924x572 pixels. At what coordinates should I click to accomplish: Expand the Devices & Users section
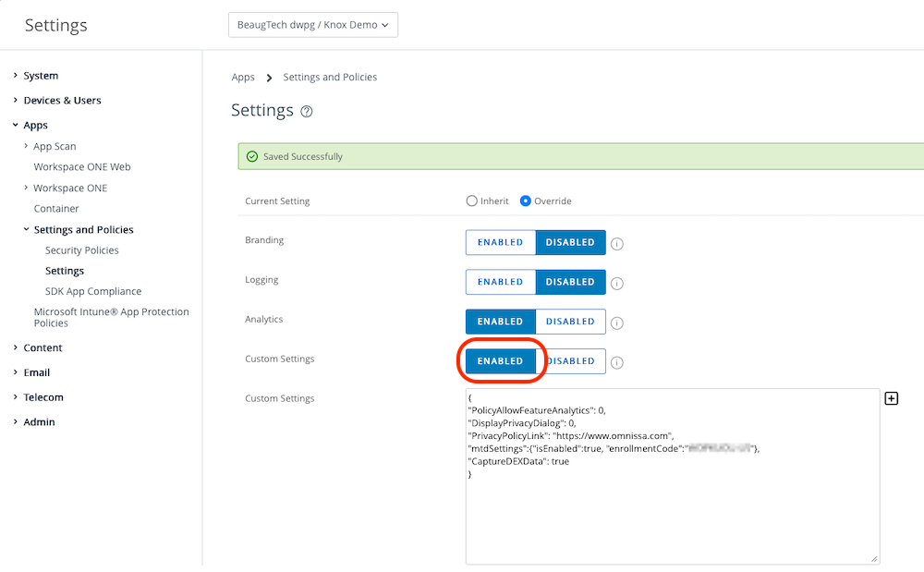(x=62, y=101)
